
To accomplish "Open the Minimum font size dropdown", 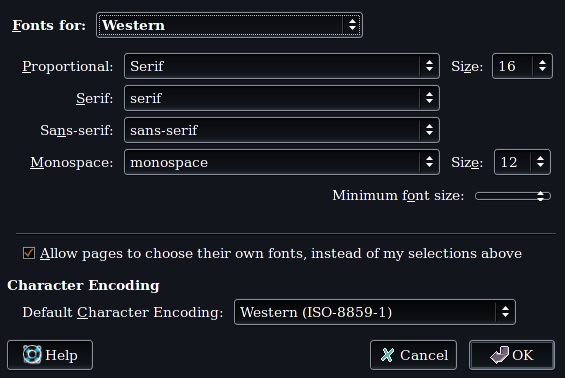I will click(513, 196).
